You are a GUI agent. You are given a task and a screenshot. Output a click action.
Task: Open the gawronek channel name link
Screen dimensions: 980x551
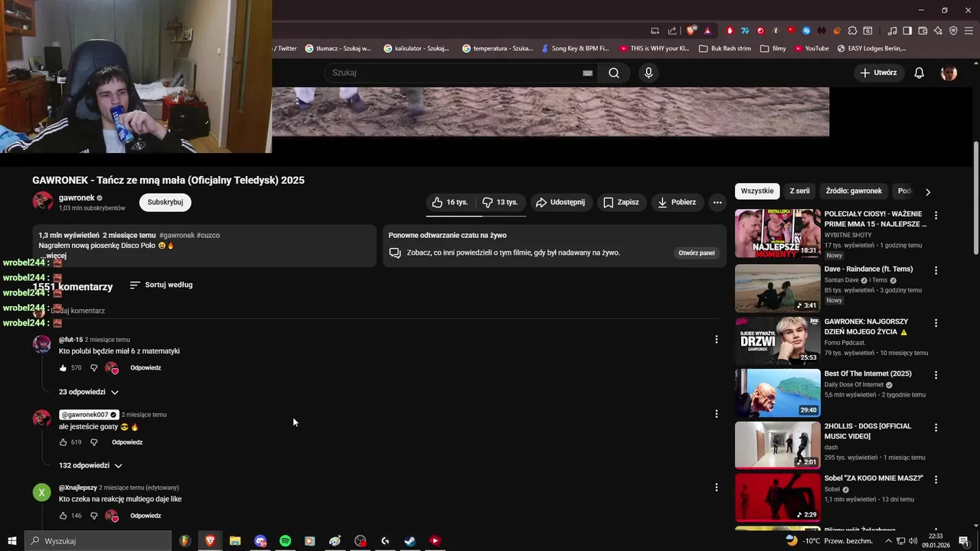tap(77, 197)
